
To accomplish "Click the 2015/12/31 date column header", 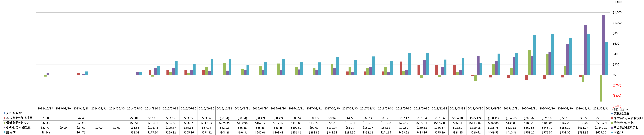I will tap(224, 109).
